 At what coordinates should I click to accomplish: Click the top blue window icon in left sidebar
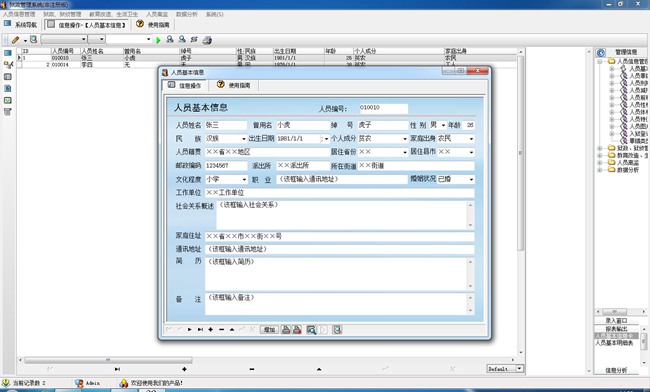[7, 53]
